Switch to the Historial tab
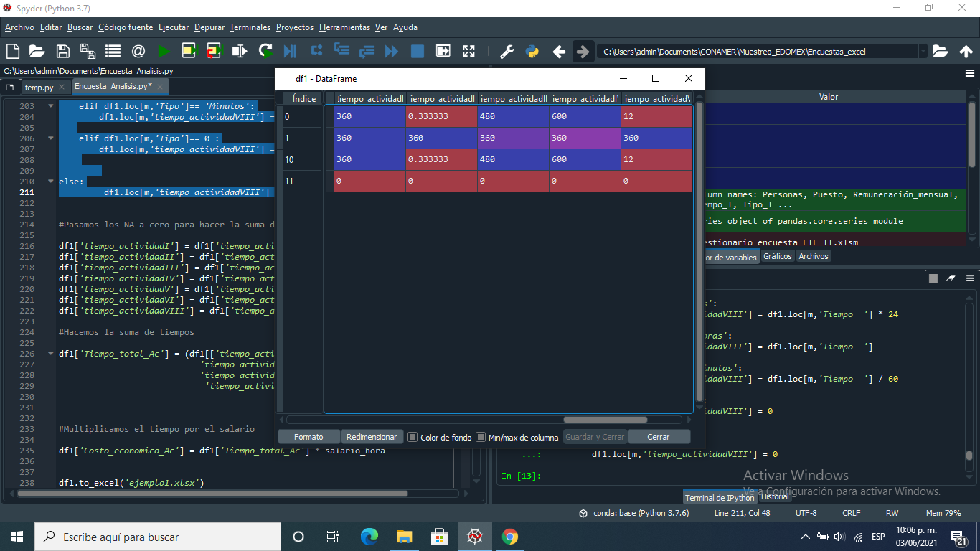Image resolution: width=980 pixels, height=551 pixels. tap(775, 496)
